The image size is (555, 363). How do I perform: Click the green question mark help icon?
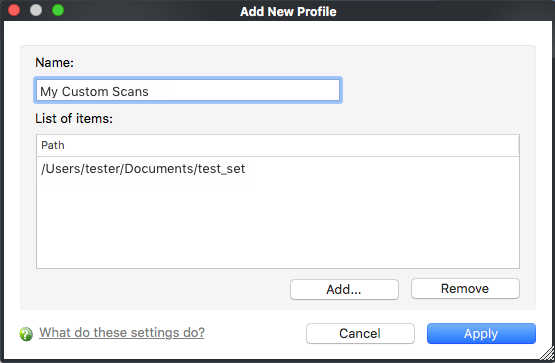click(x=26, y=334)
